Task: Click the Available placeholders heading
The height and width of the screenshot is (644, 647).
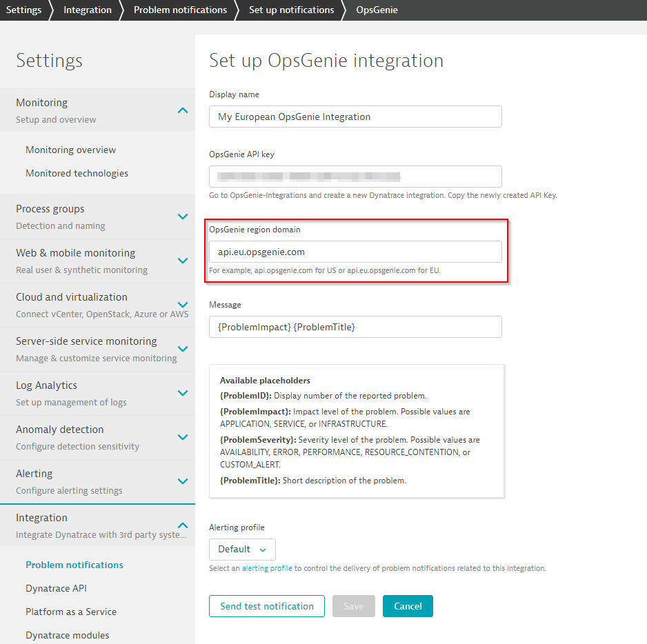Action: 265,381
